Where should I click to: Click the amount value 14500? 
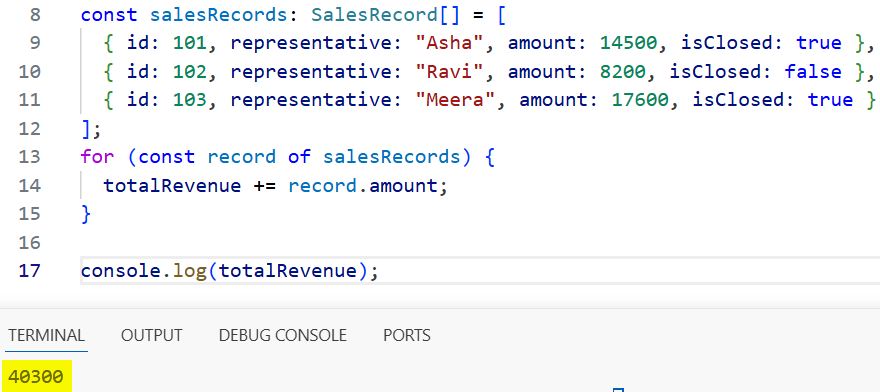point(629,43)
